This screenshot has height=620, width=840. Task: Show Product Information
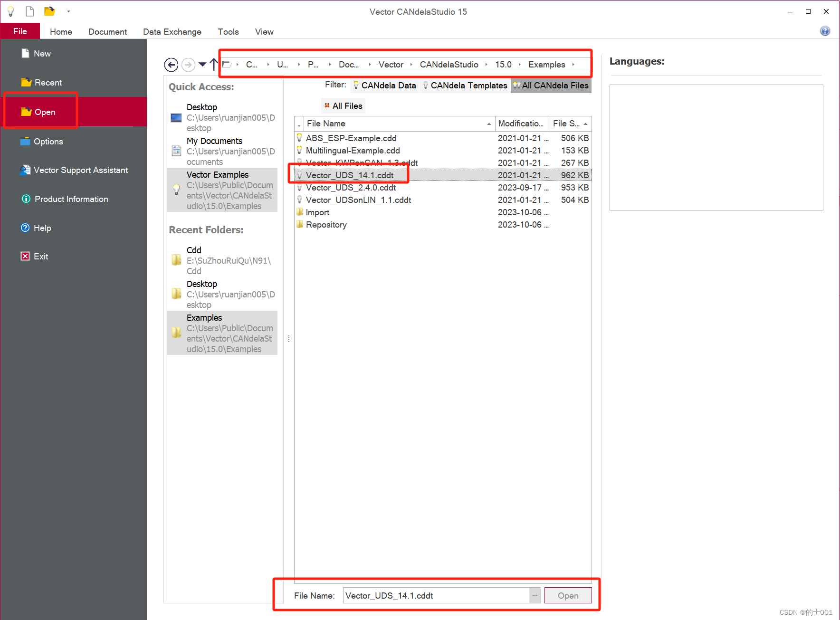pos(74,199)
